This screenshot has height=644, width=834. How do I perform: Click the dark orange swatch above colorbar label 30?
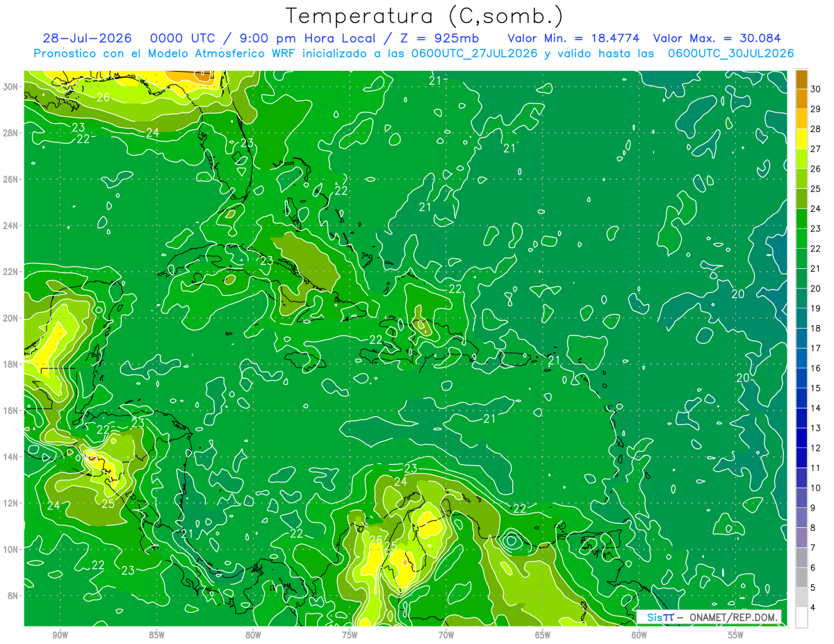[x=801, y=79]
